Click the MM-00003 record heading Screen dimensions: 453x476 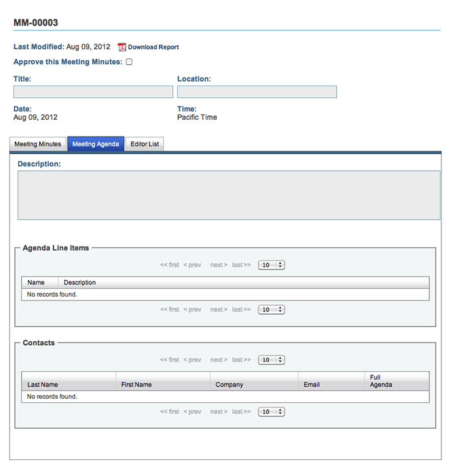pyautogui.click(x=36, y=23)
